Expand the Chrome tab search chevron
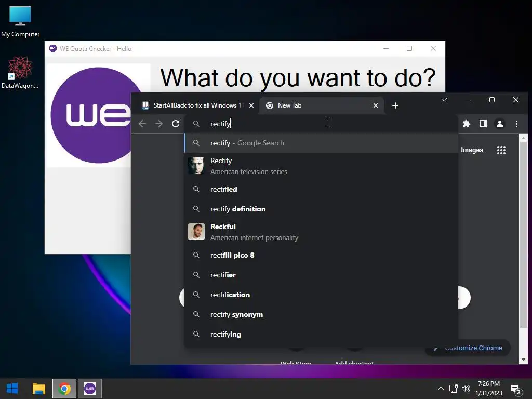 click(x=444, y=100)
